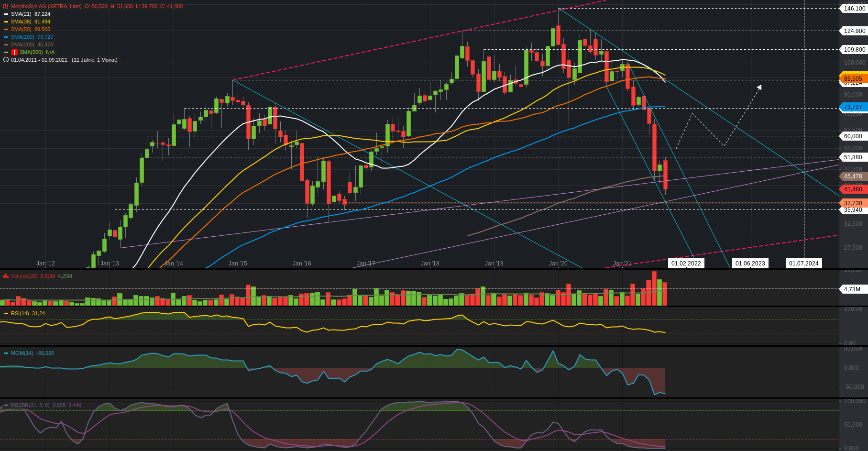Click the DSSBR indicator line marker
The width and height of the screenshot is (868, 451).
point(6,405)
